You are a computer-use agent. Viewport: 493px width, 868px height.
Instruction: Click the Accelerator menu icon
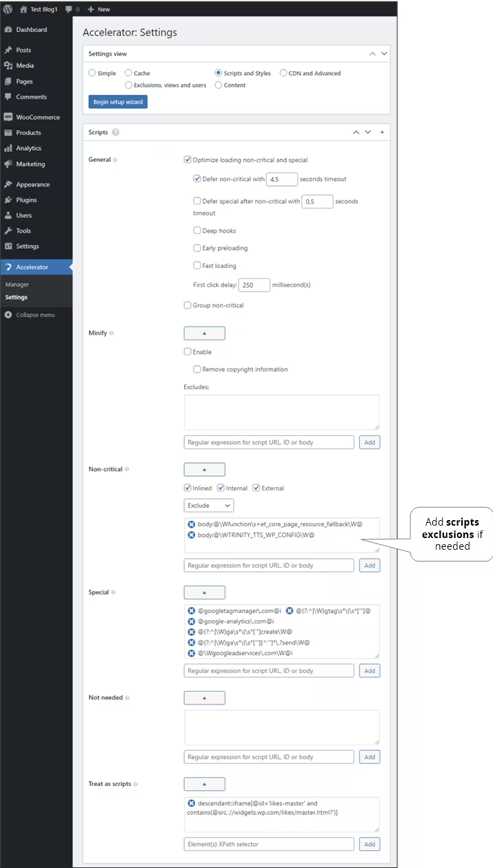pos(8,267)
